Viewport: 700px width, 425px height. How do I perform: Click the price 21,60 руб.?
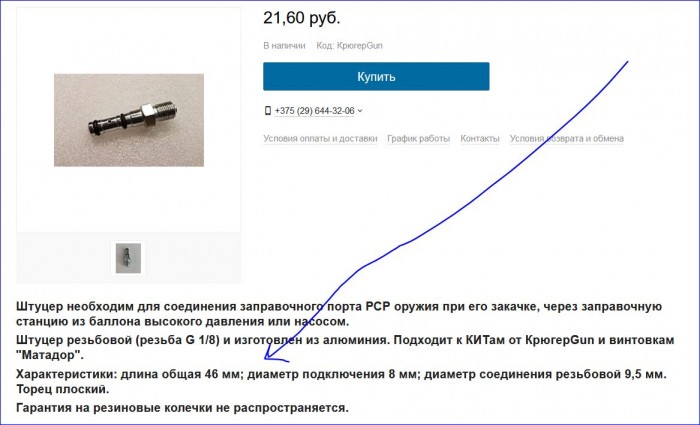click(x=302, y=18)
